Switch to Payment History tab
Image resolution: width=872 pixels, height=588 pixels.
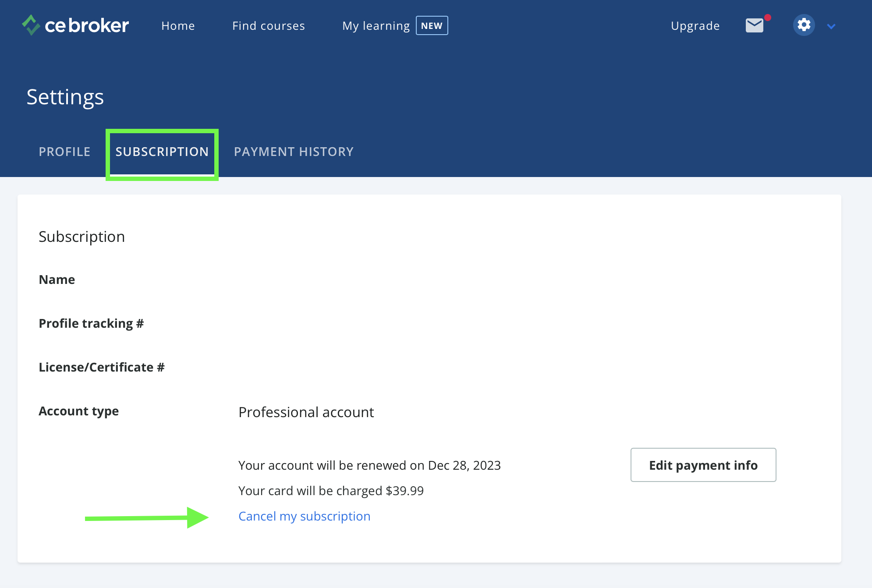click(x=294, y=152)
